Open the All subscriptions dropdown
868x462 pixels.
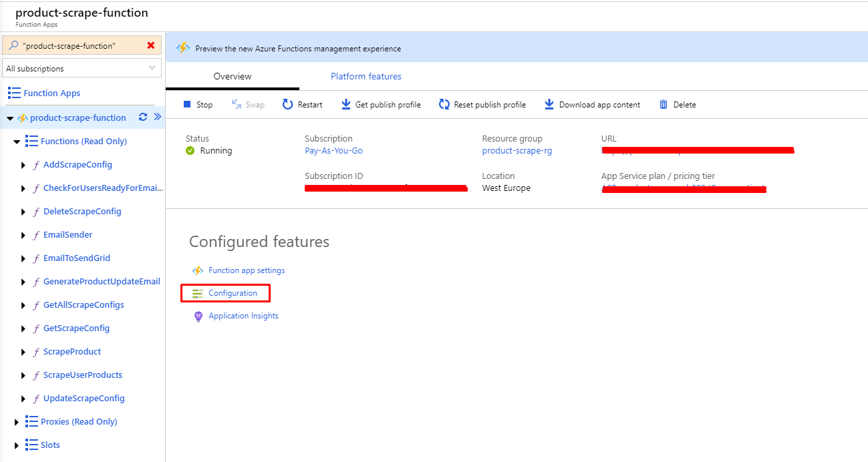82,68
